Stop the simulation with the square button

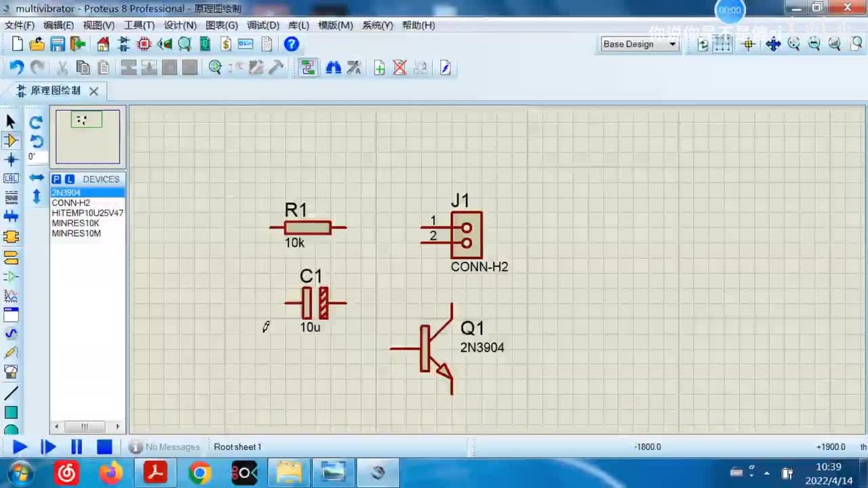pos(104,447)
